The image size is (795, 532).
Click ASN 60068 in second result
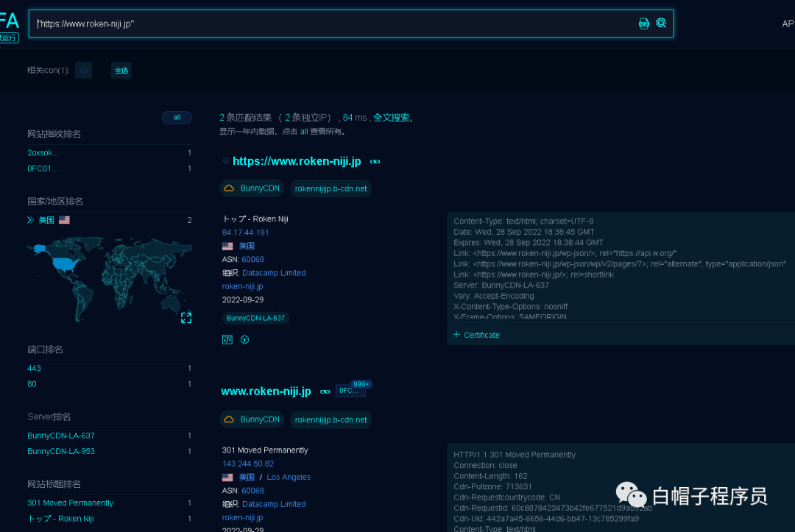tap(253, 491)
